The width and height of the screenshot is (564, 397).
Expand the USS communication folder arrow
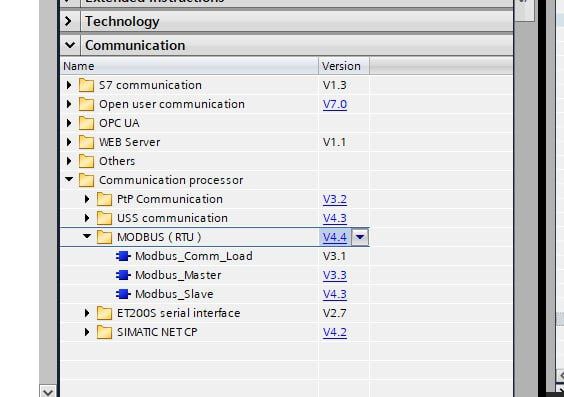click(87, 218)
